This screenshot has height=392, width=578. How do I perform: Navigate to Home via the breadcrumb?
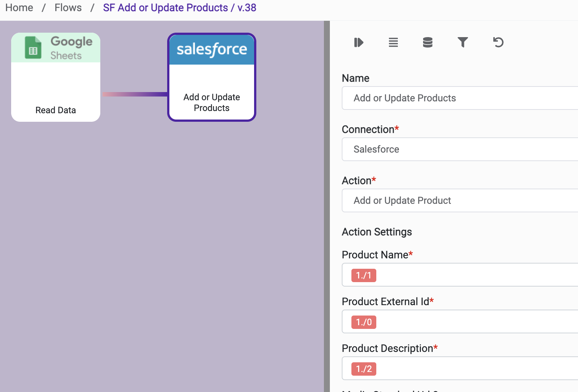tap(19, 7)
